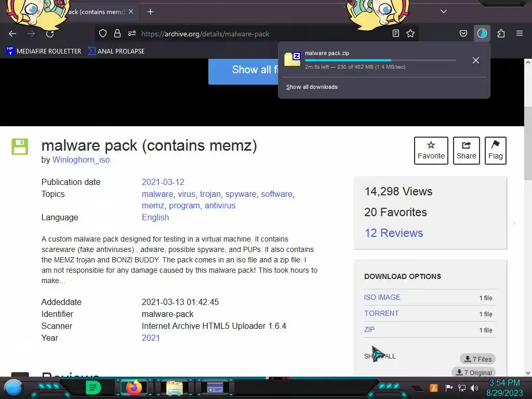Open tracking protection shield in address bar

pos(103,34)
